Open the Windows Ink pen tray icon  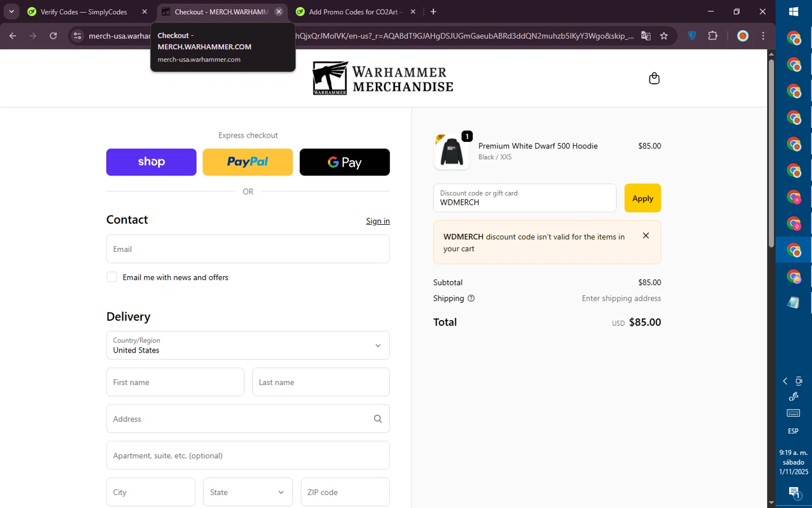pos(794,396)
